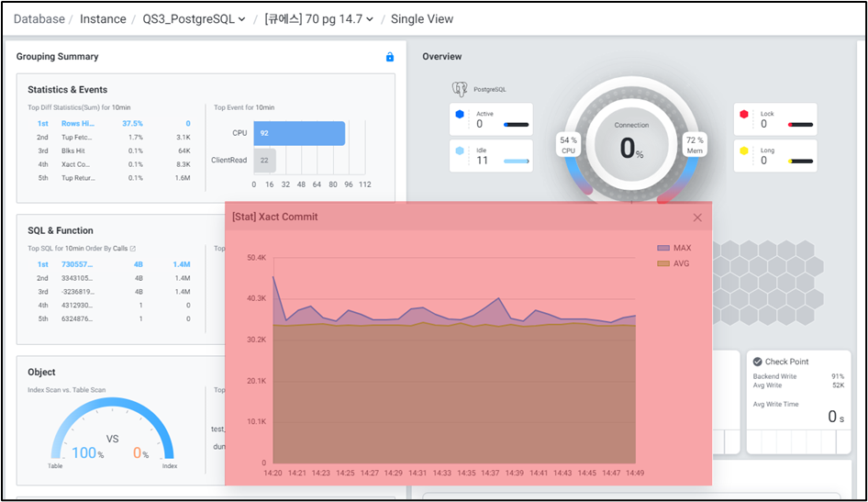Click the red Lock hexagon icon
Screen dimensions: 868x502
pos(743,114)
